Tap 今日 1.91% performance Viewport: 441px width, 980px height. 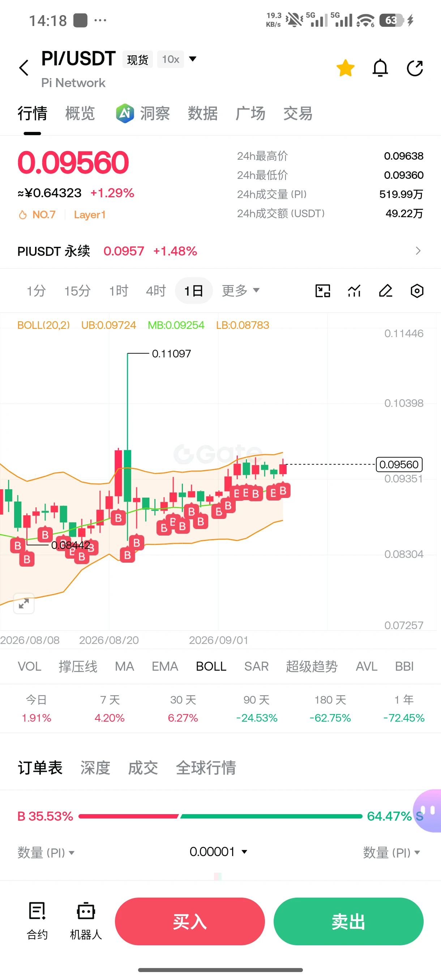37,709
